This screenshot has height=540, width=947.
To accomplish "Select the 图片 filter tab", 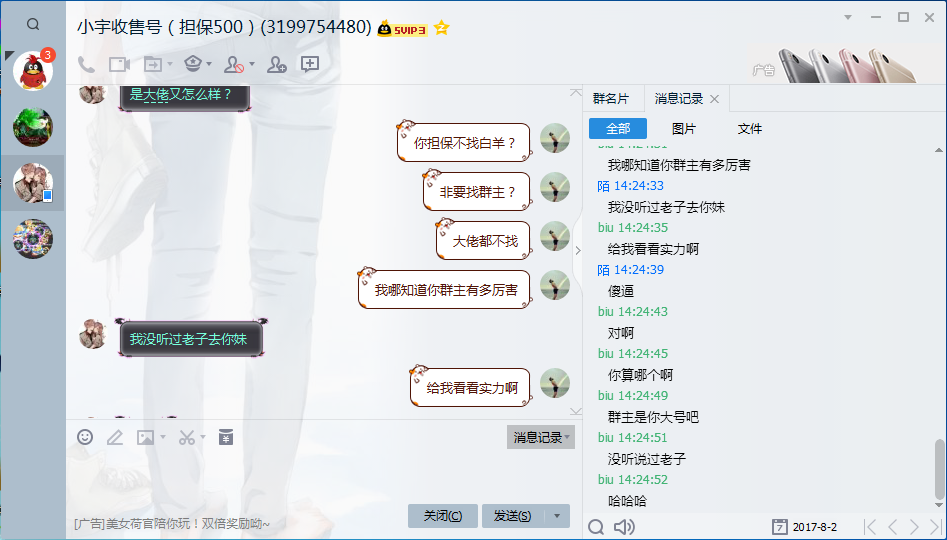I will (684, 129).
